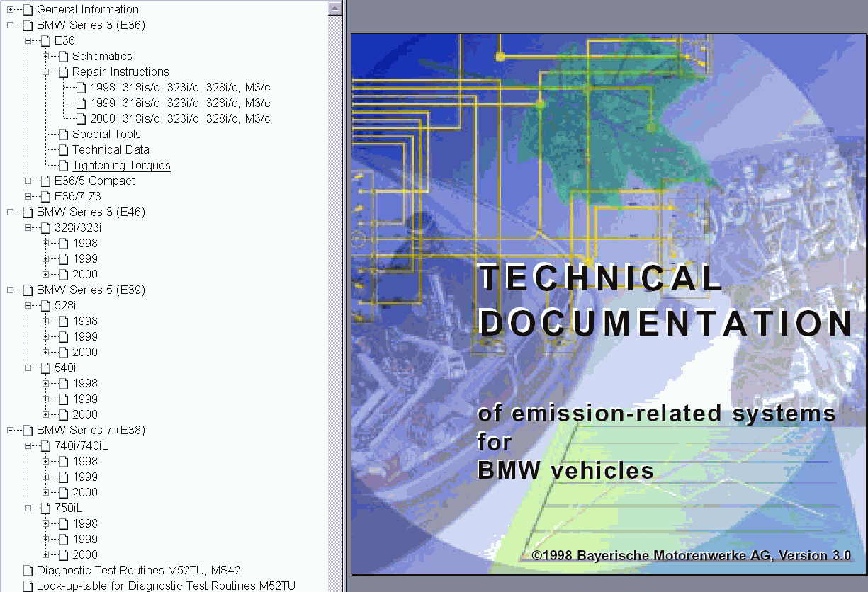Click the E36/5 Compact page icon

point(45,181)
